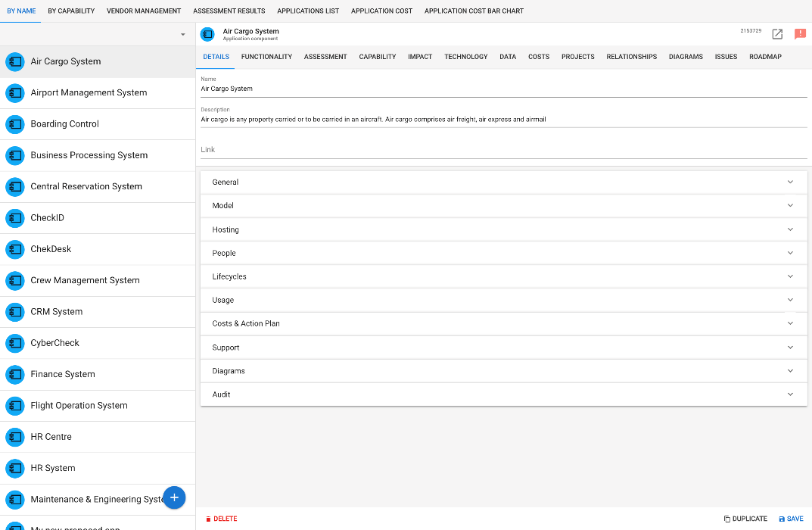The image size is (812, 530).
Task: Open in new window icon
Action: coord(777,34)
